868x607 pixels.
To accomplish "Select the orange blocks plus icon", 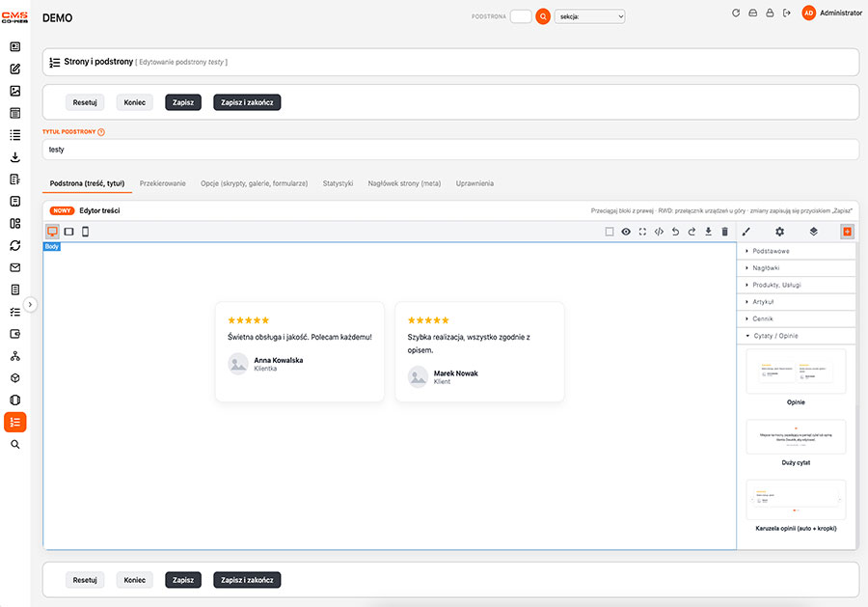I will click(847, 232).
